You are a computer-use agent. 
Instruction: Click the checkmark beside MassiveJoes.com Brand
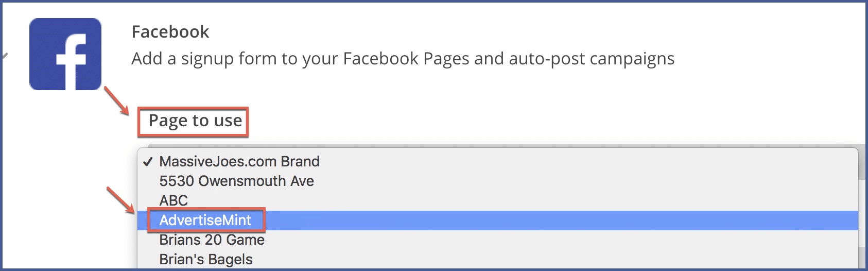tap(148, 162)
